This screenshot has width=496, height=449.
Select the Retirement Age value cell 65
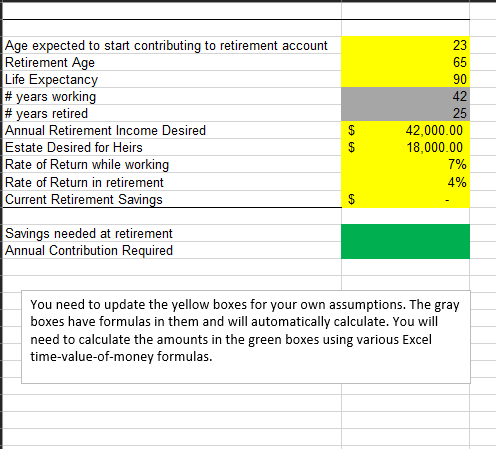405,62
